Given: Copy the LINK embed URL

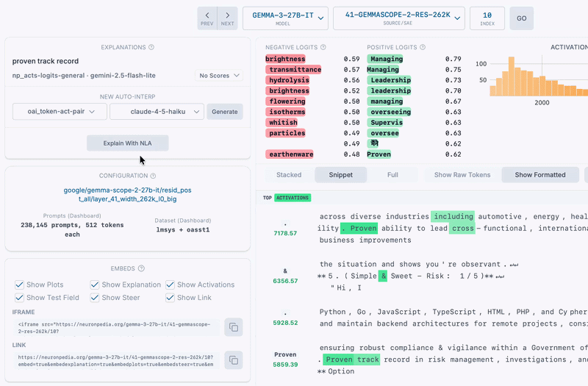Looking at the screenshot, I should pyautogui.click(x=233, y=360).
